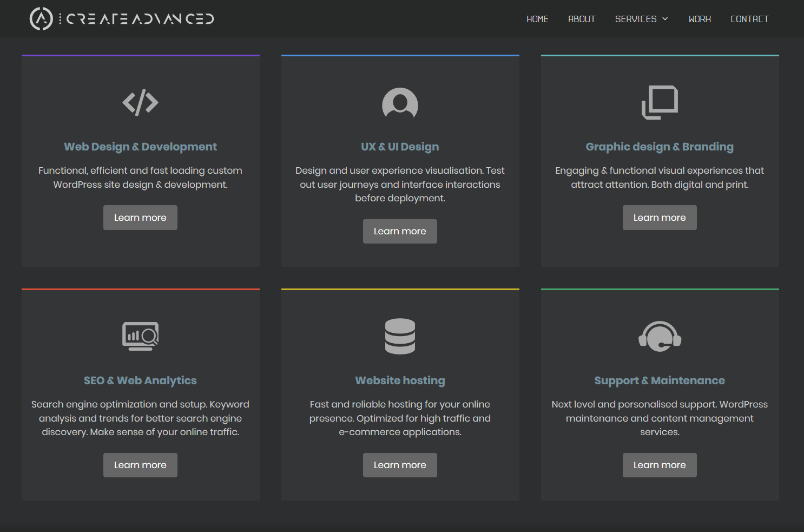Screen dimensions: 804x532
Task: Click the user profile UX design icon
Action: [x=400, y=103]
